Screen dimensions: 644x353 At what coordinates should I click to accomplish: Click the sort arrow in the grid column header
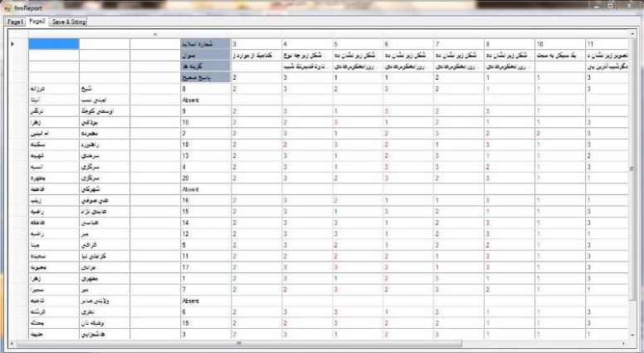[154, 33]
